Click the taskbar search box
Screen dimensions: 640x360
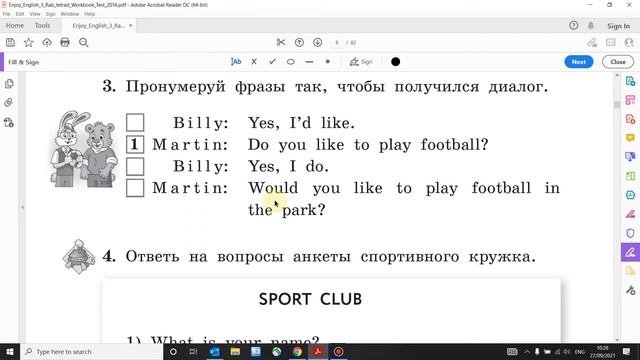(91, 351)
